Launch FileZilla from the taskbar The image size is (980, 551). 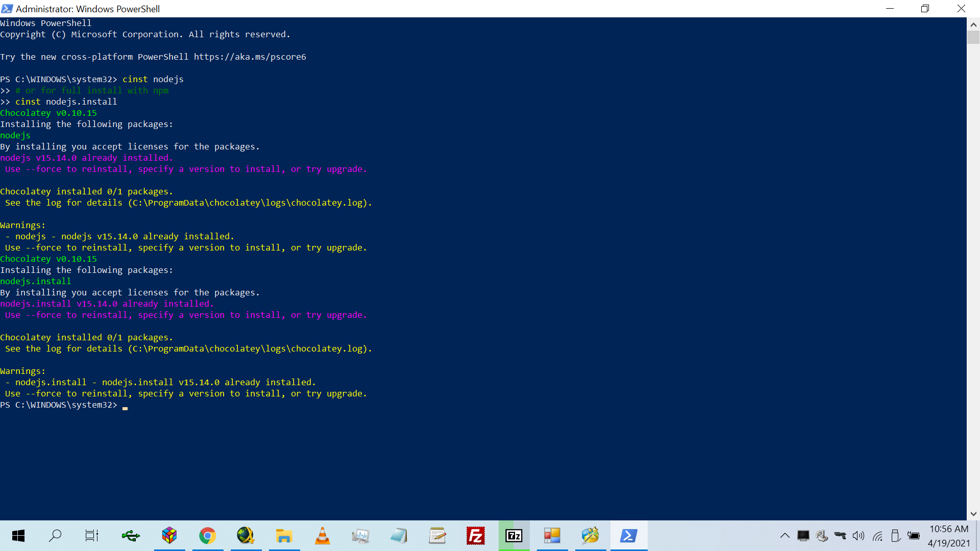point(476,536)
